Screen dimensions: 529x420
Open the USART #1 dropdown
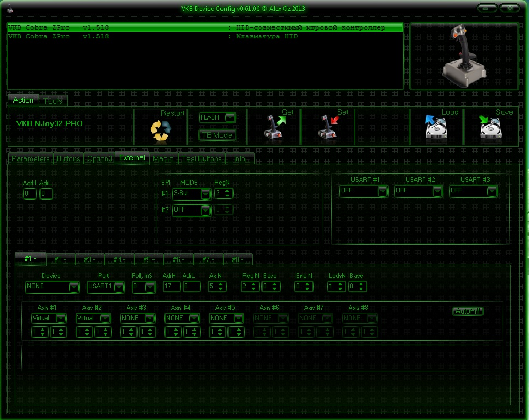click(363, 191)
